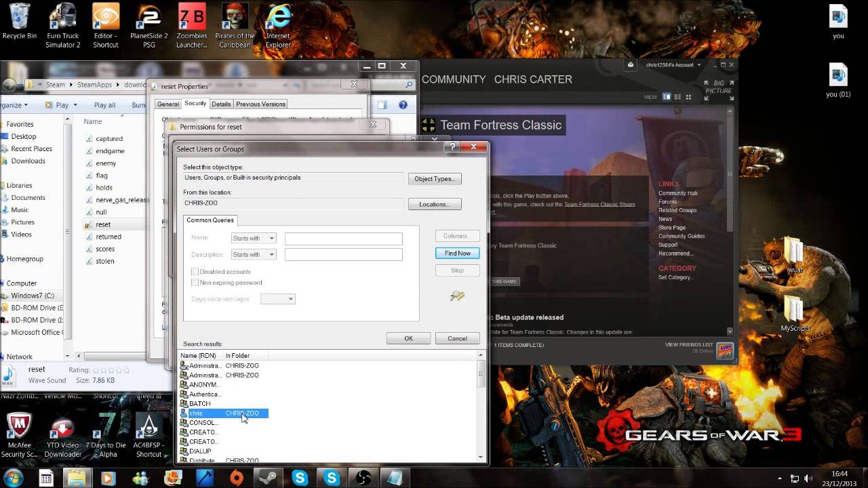
Task: Open the Days since last logon dropdown
Action: point(278,299)
